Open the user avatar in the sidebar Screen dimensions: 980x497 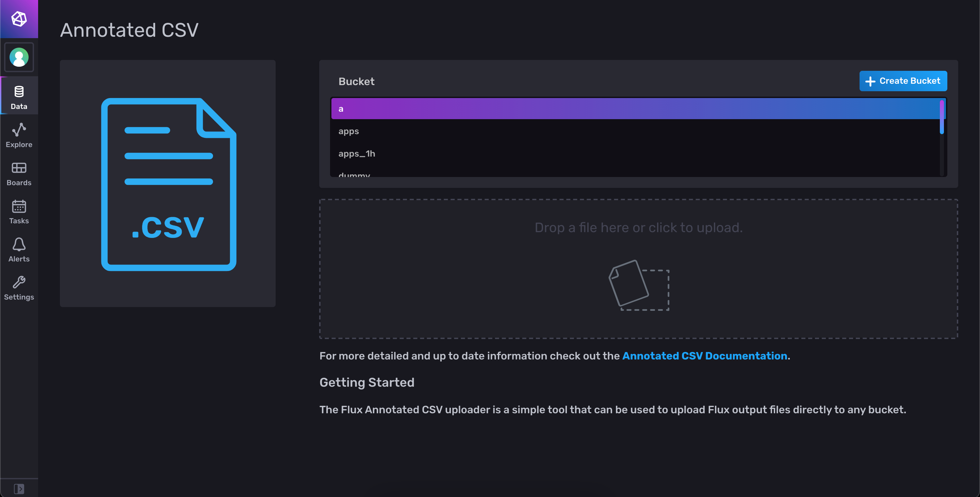pyautogui.click(x=19, y=57)
